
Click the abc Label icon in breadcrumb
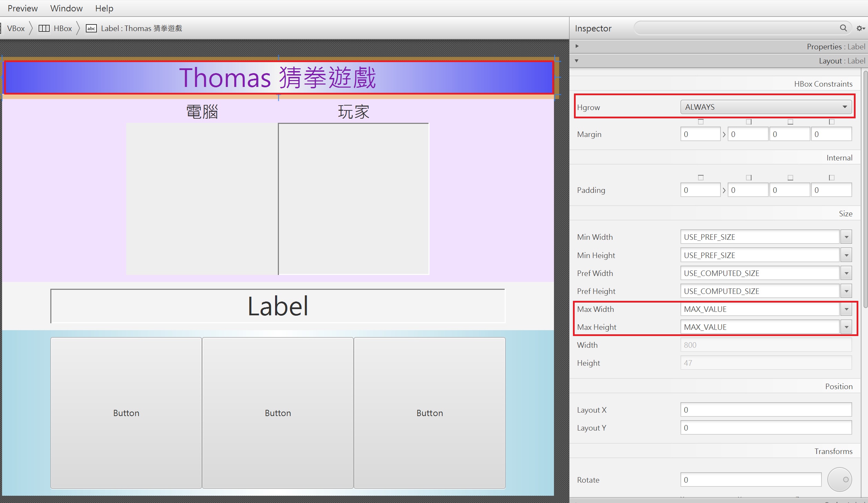(91, 28)
